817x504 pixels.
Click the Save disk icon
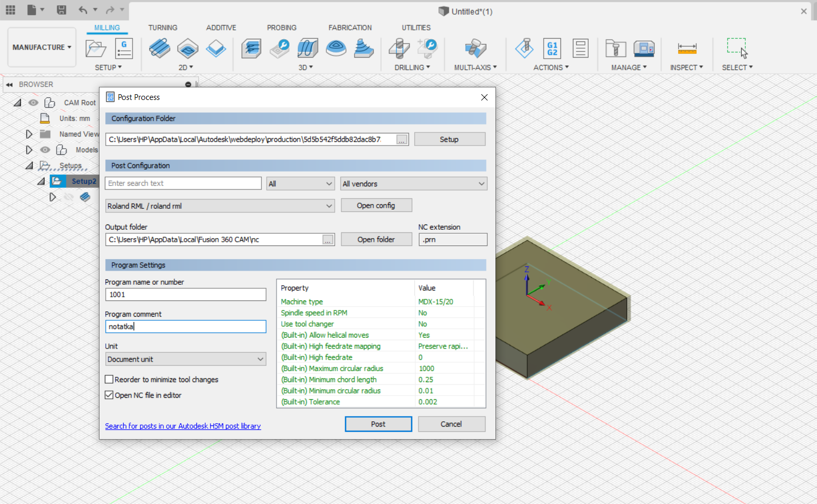point(61,10)
